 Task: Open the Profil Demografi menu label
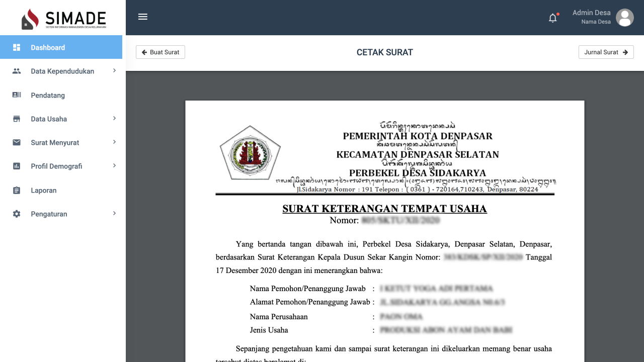tap(56, 166)
